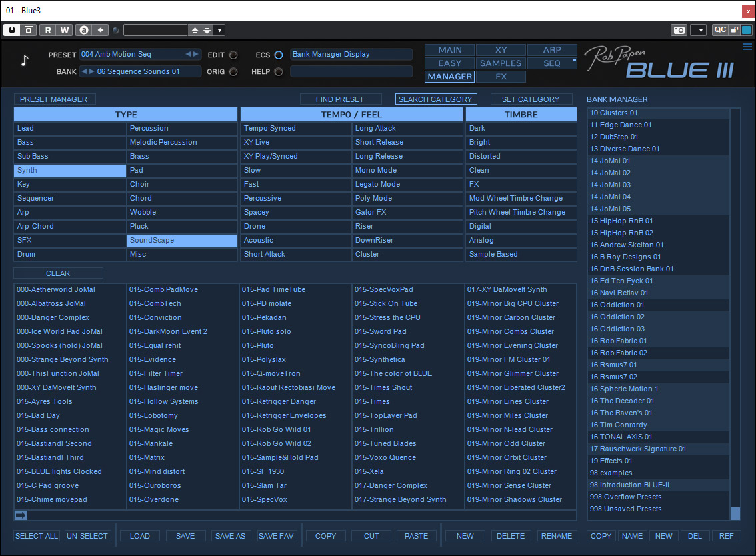Enable Write automation (W) button
The height and width of the screenshot is (556, 756).
tap(64, 30)
